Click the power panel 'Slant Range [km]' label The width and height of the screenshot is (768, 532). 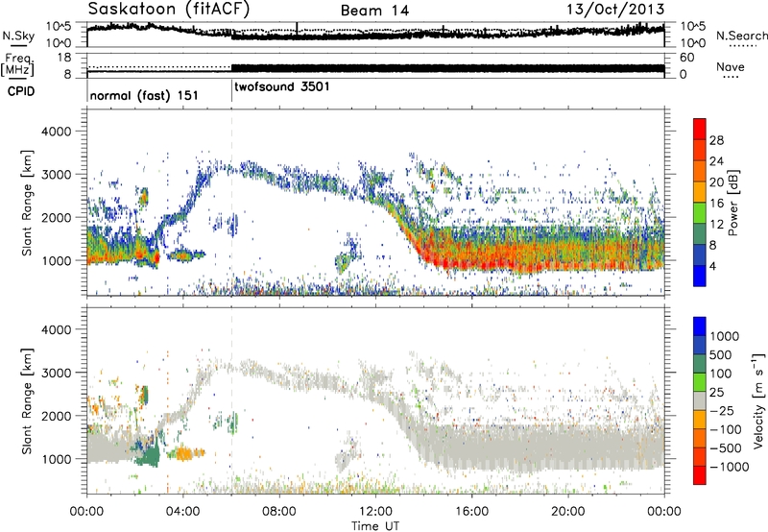click(x=28, y=203)
